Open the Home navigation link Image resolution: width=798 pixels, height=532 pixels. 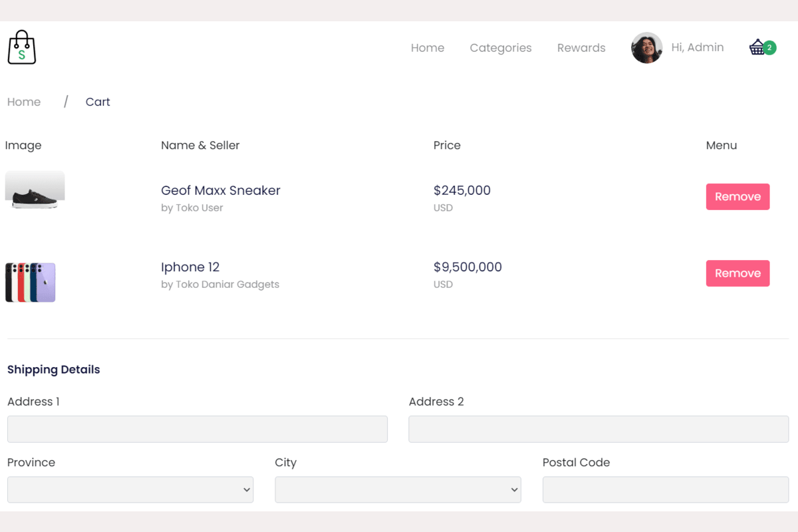tap(427, 48)
